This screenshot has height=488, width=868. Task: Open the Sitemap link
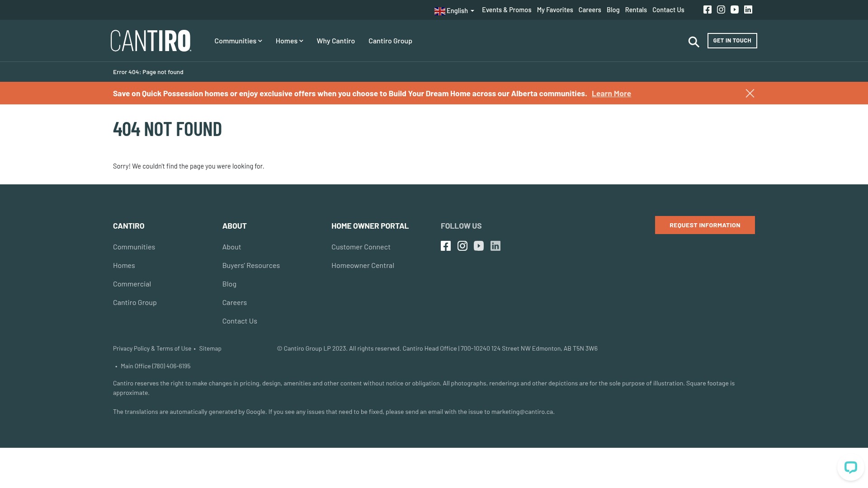pos(210,348)
